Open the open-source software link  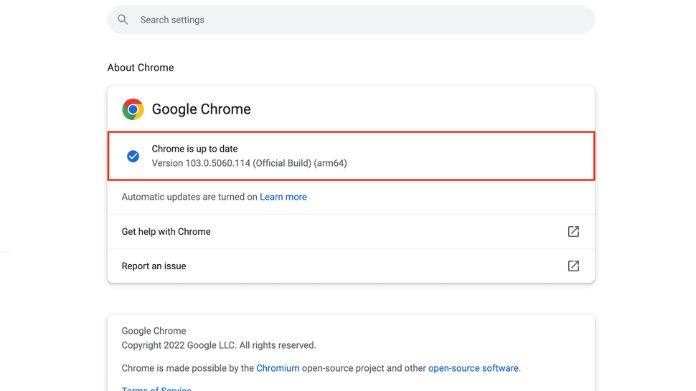coord(473,368)
